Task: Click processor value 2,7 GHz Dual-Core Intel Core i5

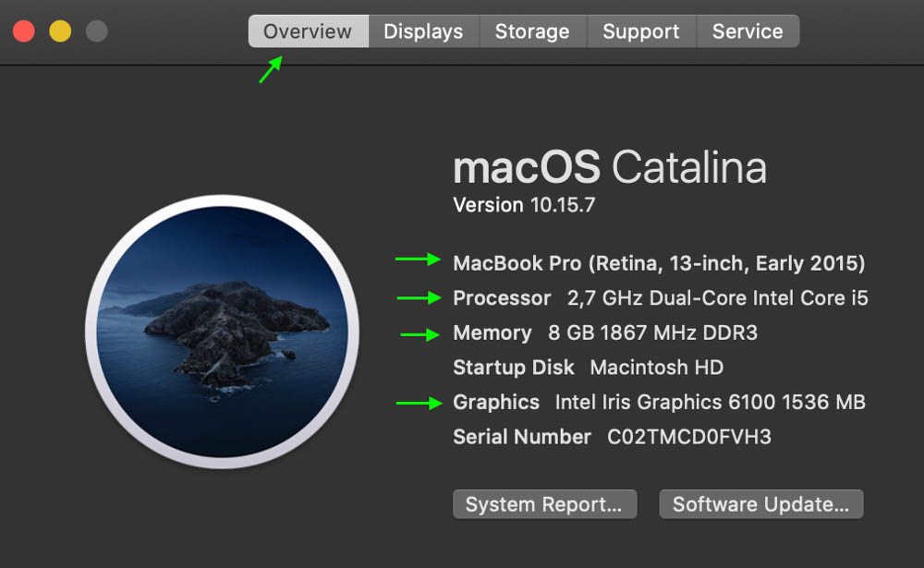Action: coord(718,298)
